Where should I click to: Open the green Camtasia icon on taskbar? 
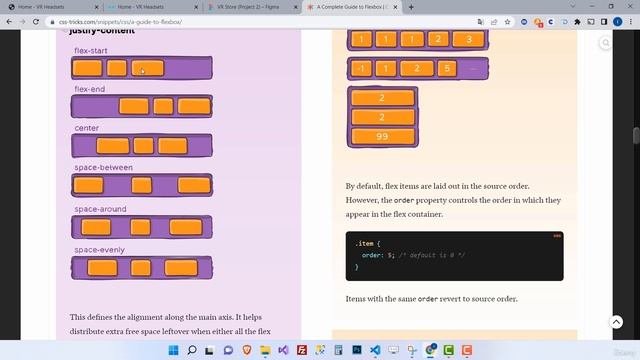coord(449,350)
